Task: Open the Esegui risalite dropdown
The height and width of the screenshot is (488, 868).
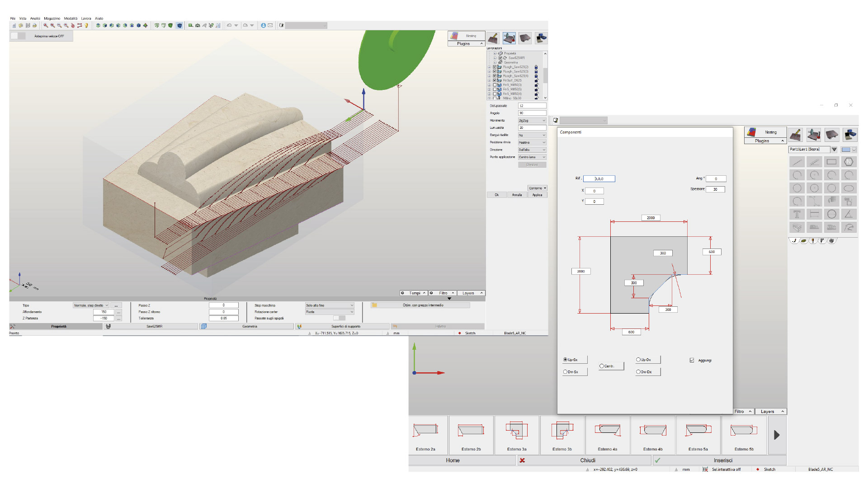Action: point(532,135)
